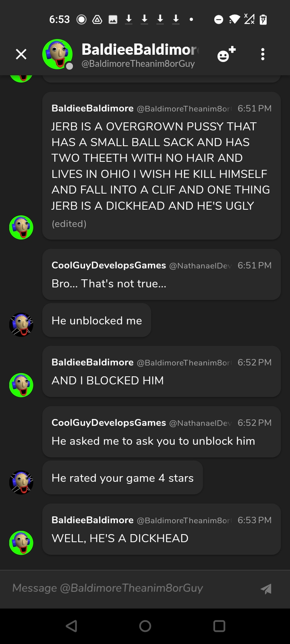Tap BaldieeBaldimore's avatar beside the edited message
This screenshot has width=290, height=644.
21,227
